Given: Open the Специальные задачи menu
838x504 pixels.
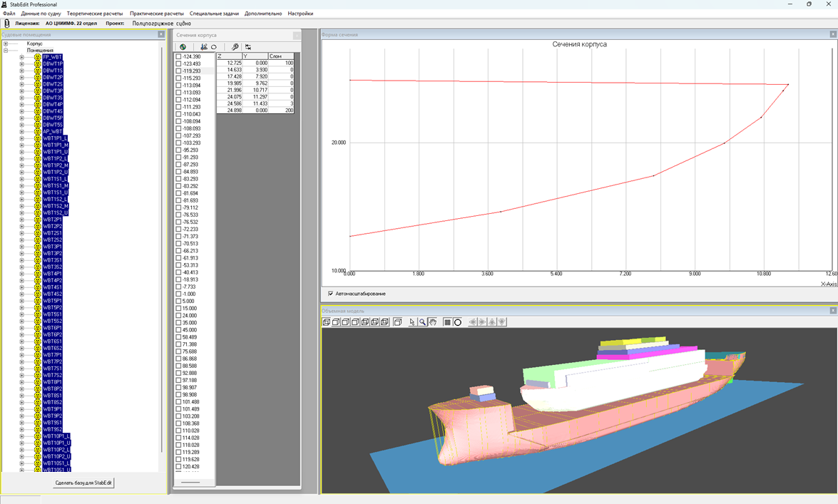Looking at the screenshot, I should coord(215,14).
